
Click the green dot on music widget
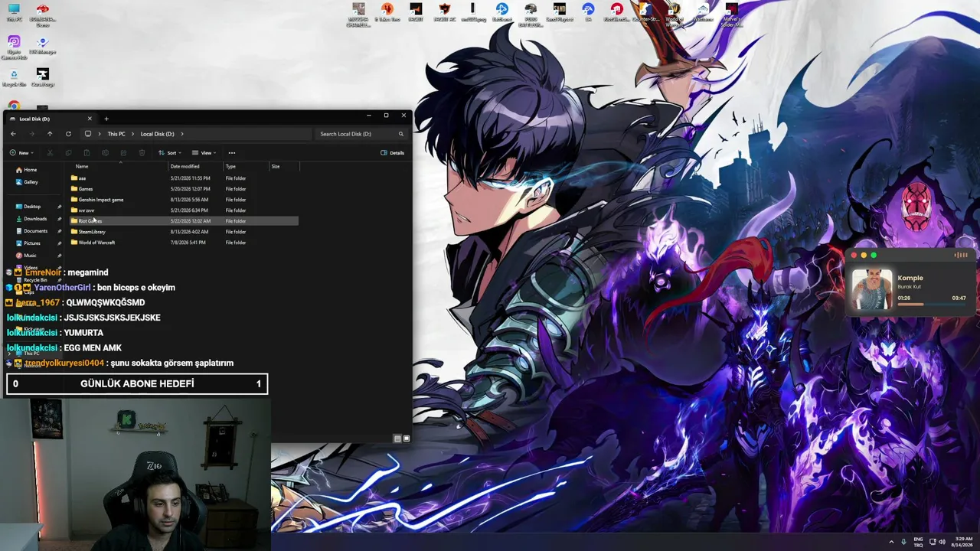click(874, 255)
